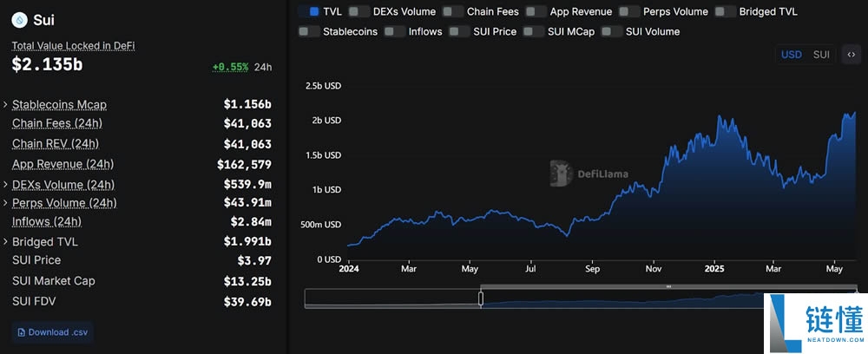The width and height of the screenshot is (868, 354).
Task: Click the left handle of time range slider
Action: pyautogui.click(x=481, y=298)
